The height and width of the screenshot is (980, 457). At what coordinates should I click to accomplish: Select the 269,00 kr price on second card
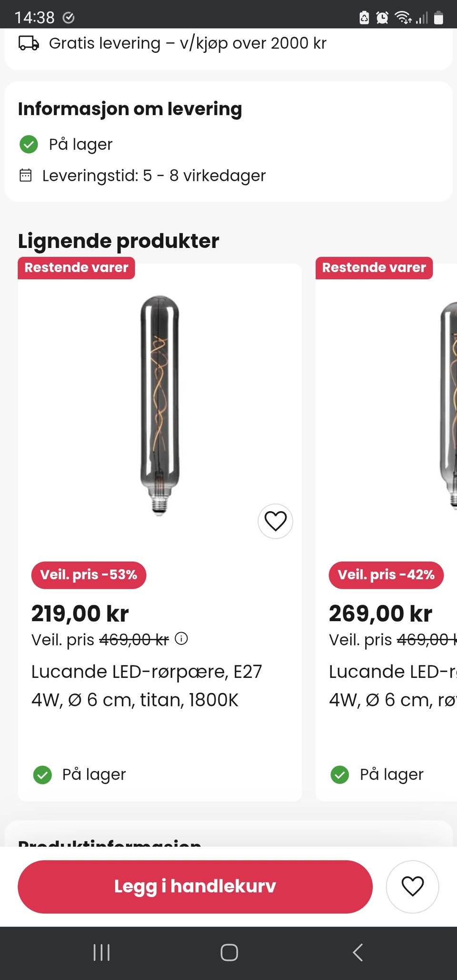coord(380,614)
